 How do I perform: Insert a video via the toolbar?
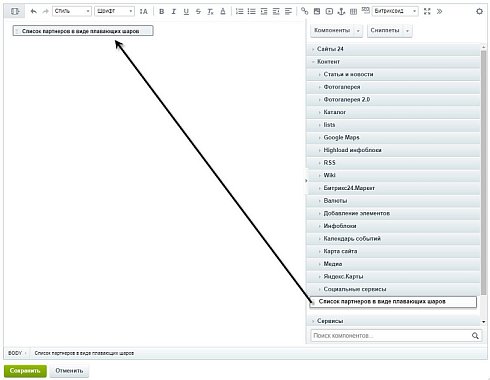[329, 11]
